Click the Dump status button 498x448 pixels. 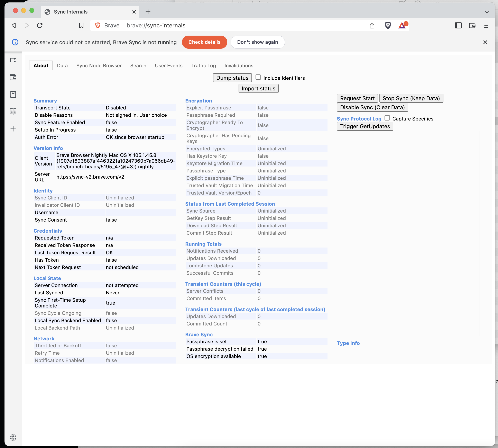(x=232, y=78)
